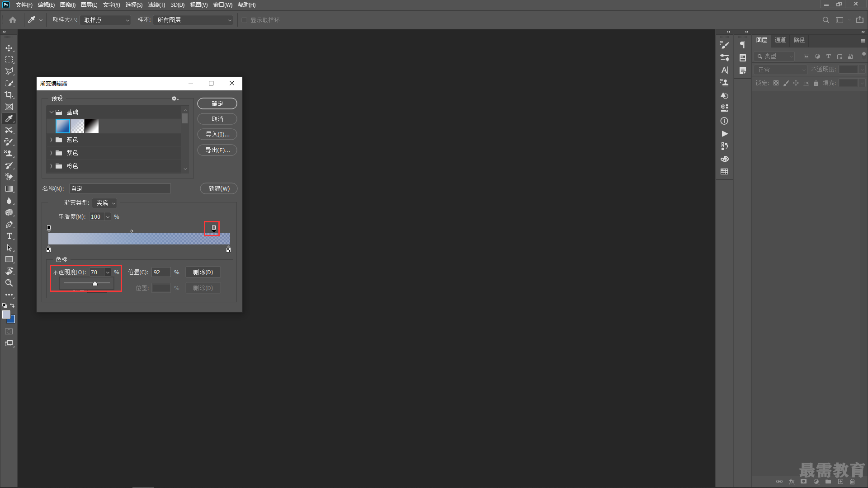The width and height of the screenshot is (868, 488).
Task: Click the 确定 button
Action: coord(217,103)
